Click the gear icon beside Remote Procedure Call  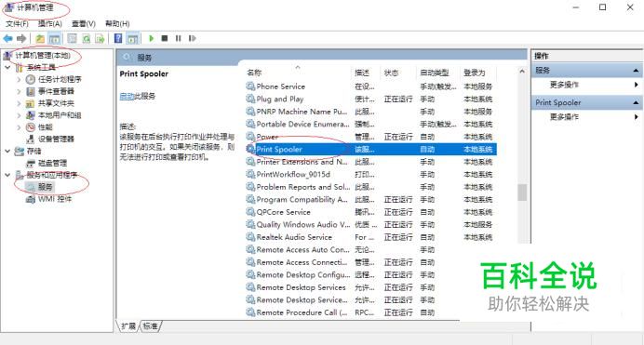(250, 312)
